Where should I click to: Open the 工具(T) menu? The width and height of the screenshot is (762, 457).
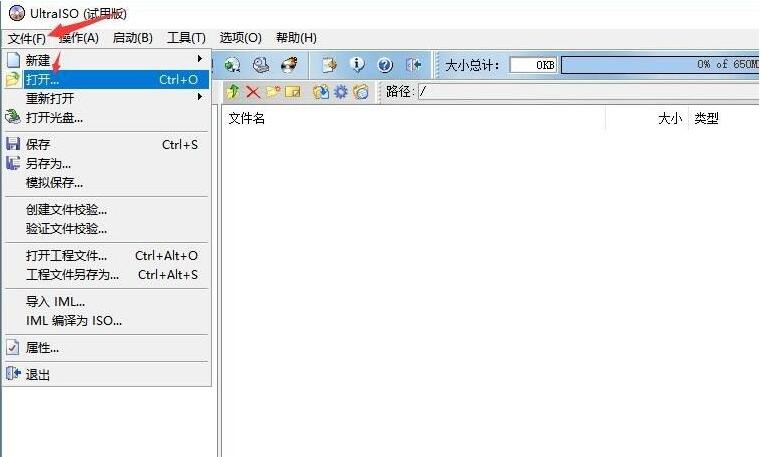pyautogui.click(x=185, y=38)
